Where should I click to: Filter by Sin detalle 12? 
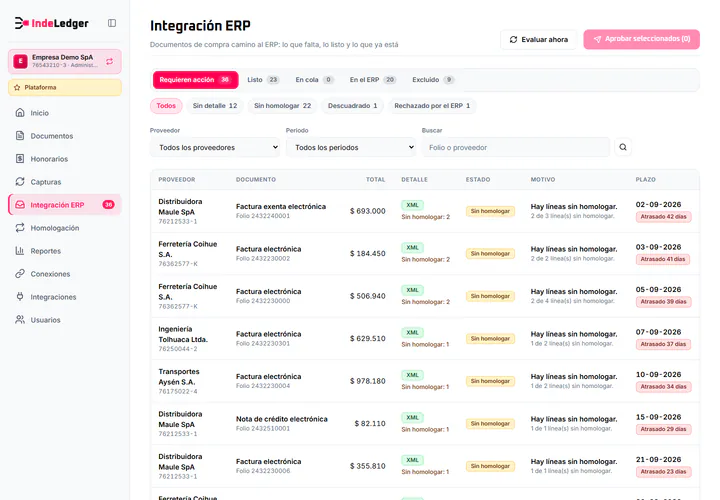click(215, 106)
